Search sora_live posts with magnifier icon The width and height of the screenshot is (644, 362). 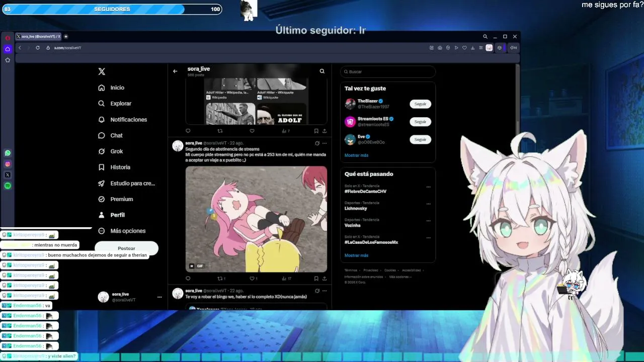(322, 71)
